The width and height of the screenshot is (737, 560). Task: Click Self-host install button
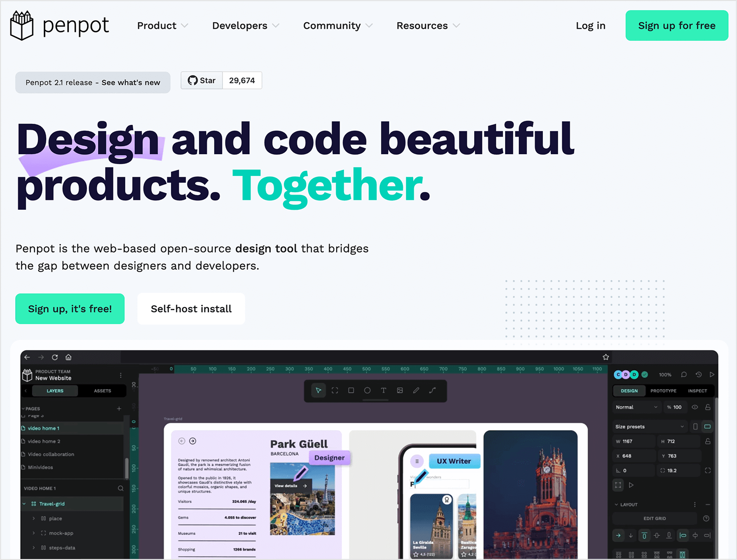click(x=191, y=309)
